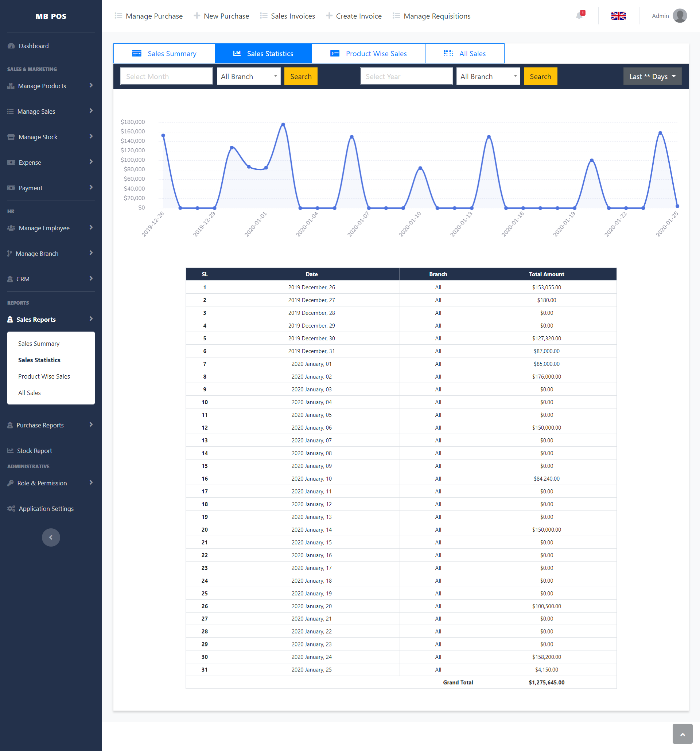Open All Sales in the sidebar submenu
Viewport: 700px width, 751px height.
[30, 393]
